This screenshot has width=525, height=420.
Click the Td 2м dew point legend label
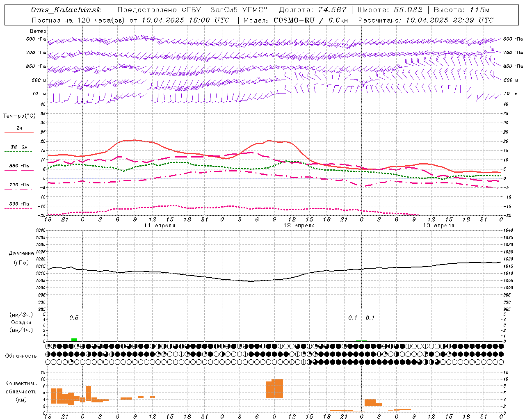tap(19, 147)
